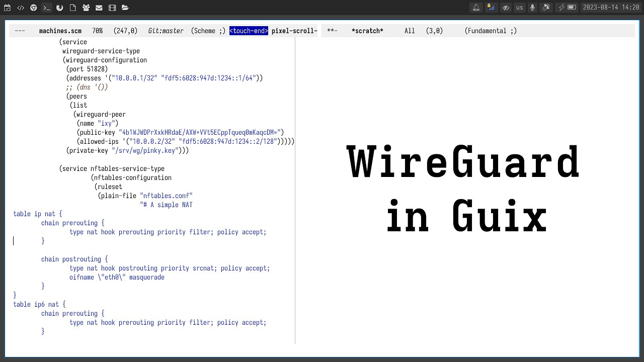Select the terminal workspace icon
644x362 pixels.
pyautogui.click(x=47, y=8)
